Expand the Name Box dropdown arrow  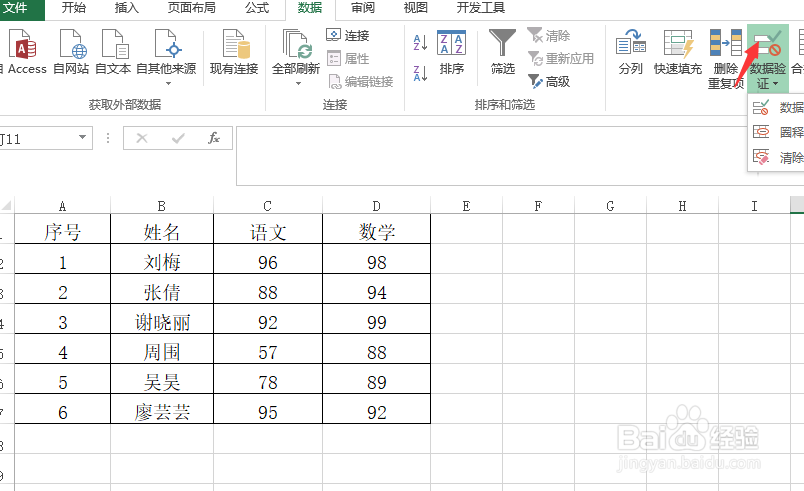pyautogui.click(x=82, y=137)
